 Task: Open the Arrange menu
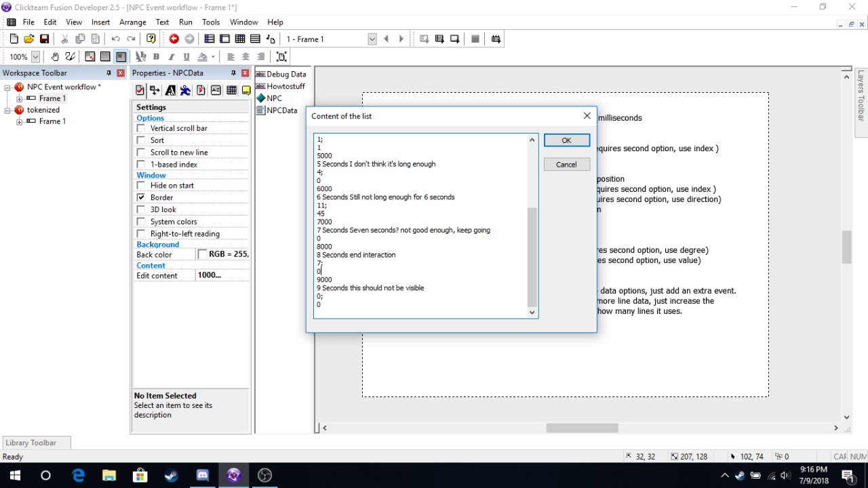(x=133, y=22)
